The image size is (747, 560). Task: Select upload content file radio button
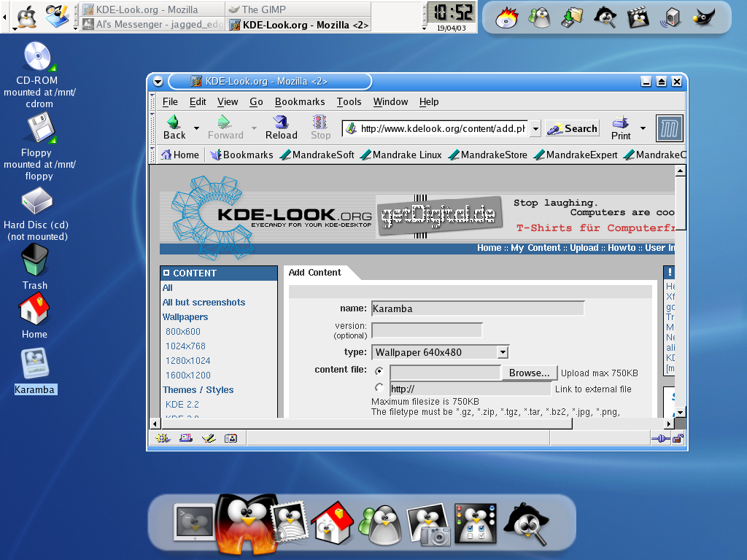point(379,370)
